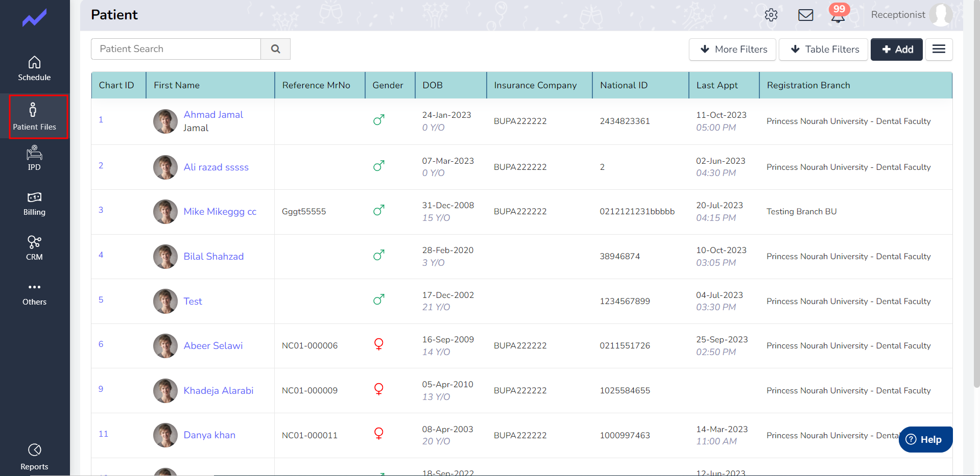Click the app logo at top left

click(34, 18)
